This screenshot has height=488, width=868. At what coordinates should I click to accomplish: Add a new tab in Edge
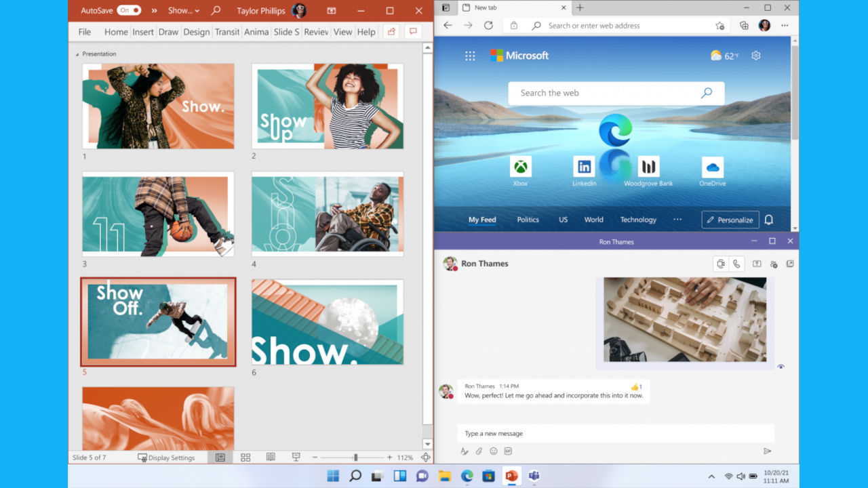click(580, 7)
